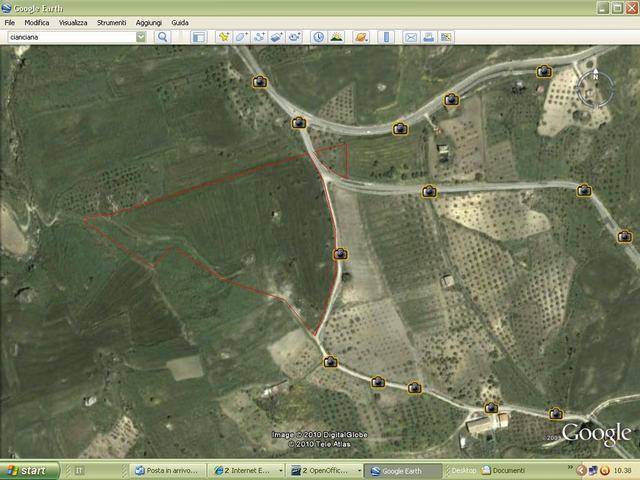Select the add path tool
640x480 pixels.
pos(259,37)
